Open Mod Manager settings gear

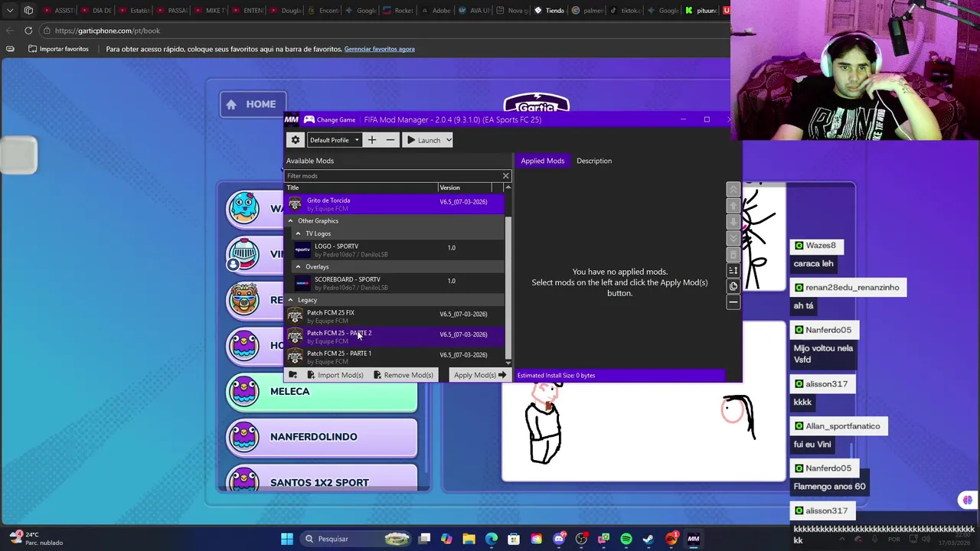click(x=295, y=140)
